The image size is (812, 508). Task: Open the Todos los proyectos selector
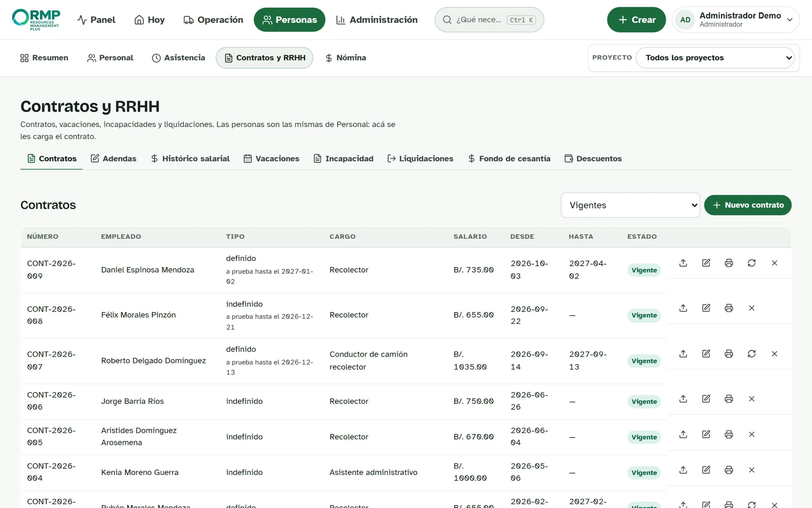tap(715, 58)
